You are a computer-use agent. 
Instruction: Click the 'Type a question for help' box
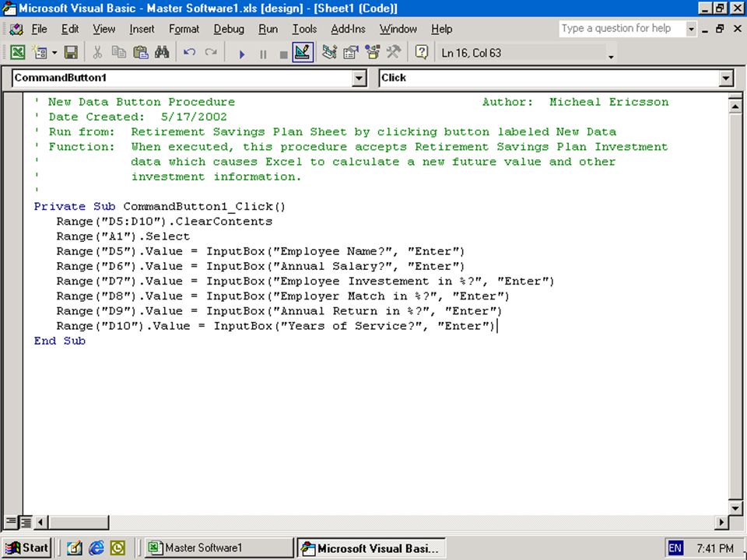pos(622,29)
